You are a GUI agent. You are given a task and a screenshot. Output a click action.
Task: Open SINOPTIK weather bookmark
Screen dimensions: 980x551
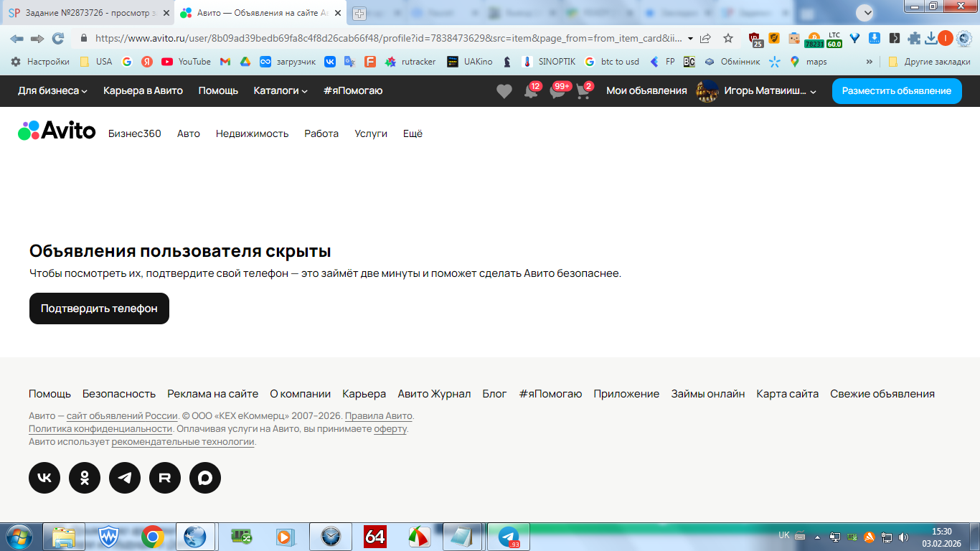click(x=550, y=62)
